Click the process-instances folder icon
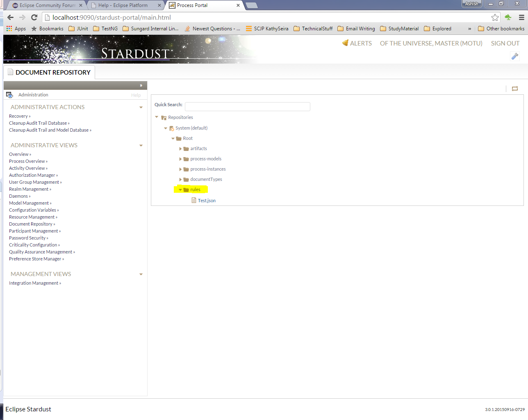 (186, 169)
